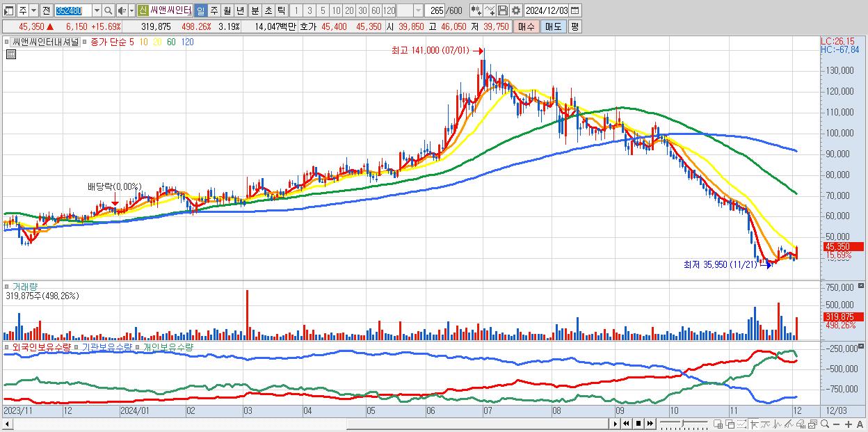868x432 pixels.
Task: Click the minus zoom-out icon at bottom right
Action: [x=837, y=424]
